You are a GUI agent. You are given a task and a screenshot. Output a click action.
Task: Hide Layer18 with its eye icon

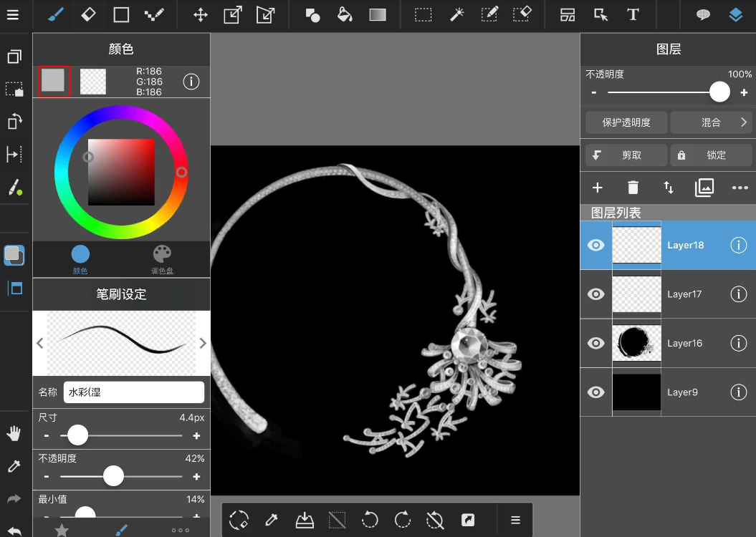[x=595, y=245]
